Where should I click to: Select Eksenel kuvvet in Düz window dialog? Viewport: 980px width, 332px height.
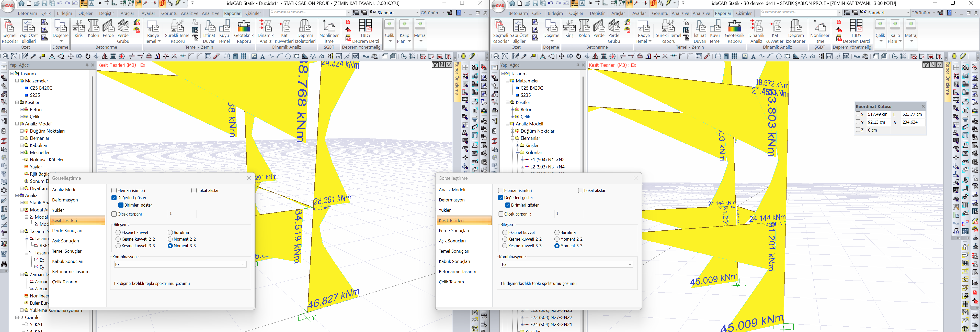[x=118, y=232]
